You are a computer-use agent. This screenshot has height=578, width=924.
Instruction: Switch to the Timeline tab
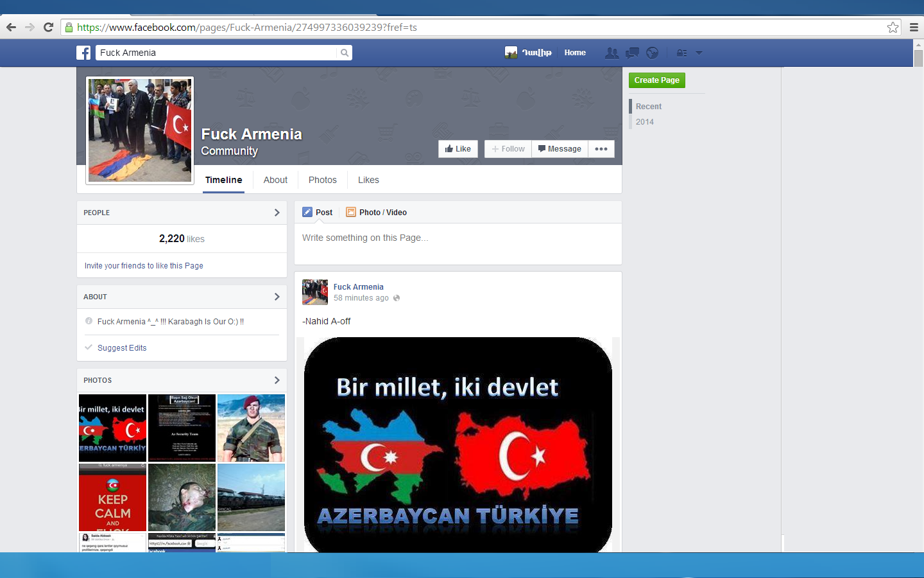[x=224, y=180]
